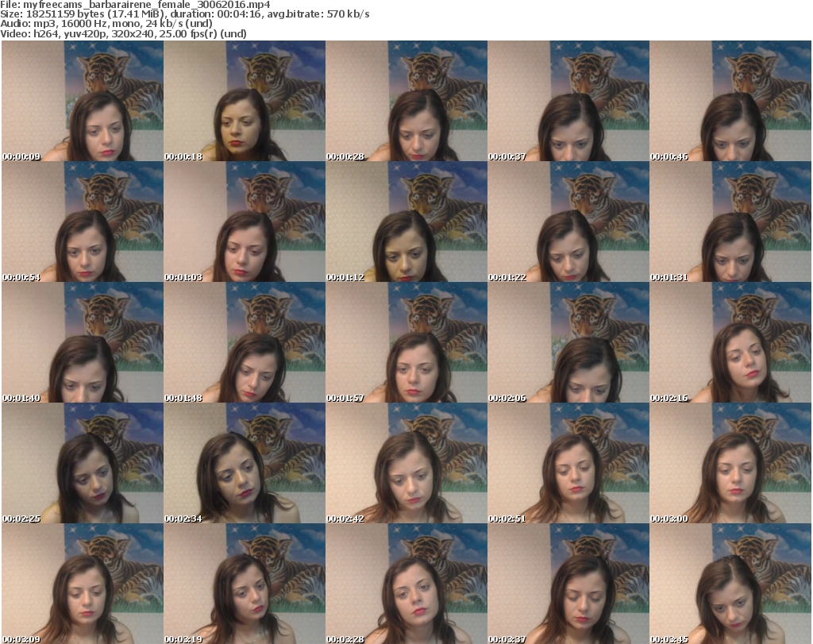Select the thumbnail timestamped 00:02:06
The width and height of the screenshot is (813, 644).
pyautogui.click(x=568, y=342)
